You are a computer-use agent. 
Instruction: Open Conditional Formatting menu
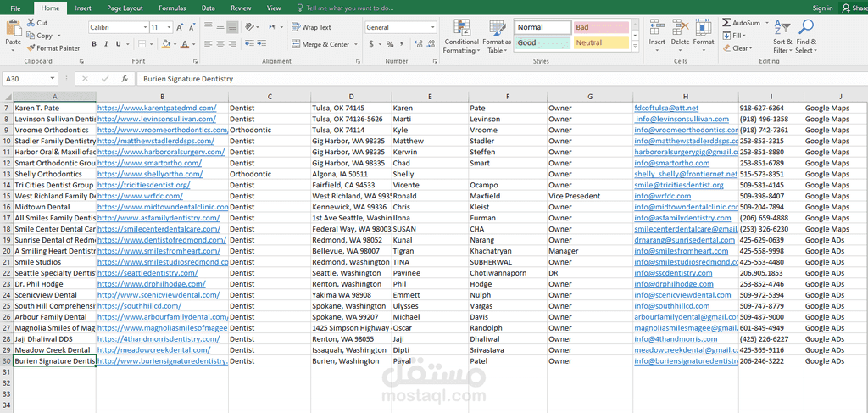tap(461, 36)
